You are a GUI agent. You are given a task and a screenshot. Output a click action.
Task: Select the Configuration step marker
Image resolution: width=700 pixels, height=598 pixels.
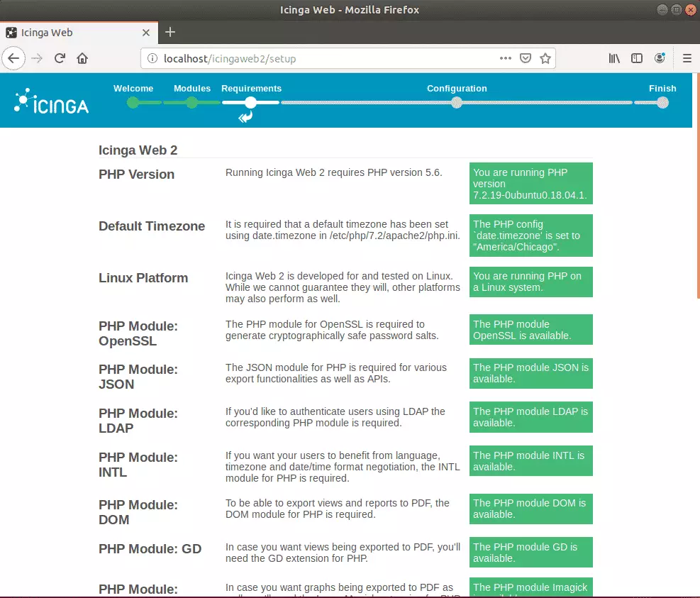(x=457, y=103)
